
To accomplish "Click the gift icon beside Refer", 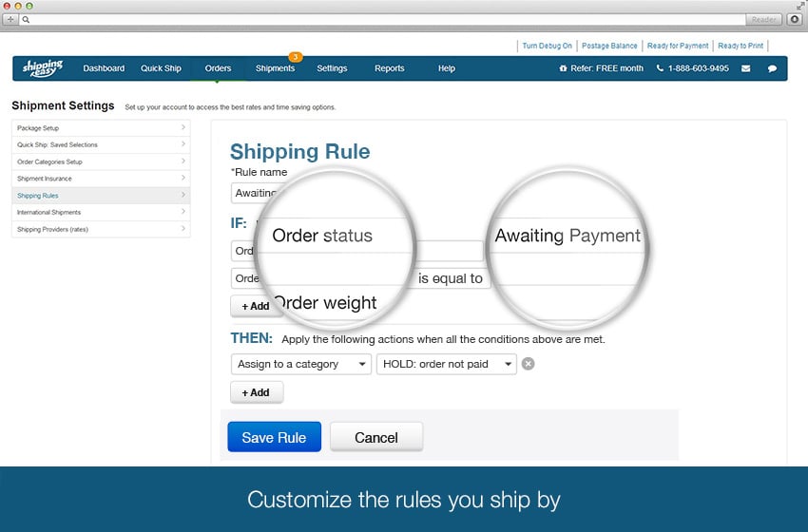I will click(563, 68).
